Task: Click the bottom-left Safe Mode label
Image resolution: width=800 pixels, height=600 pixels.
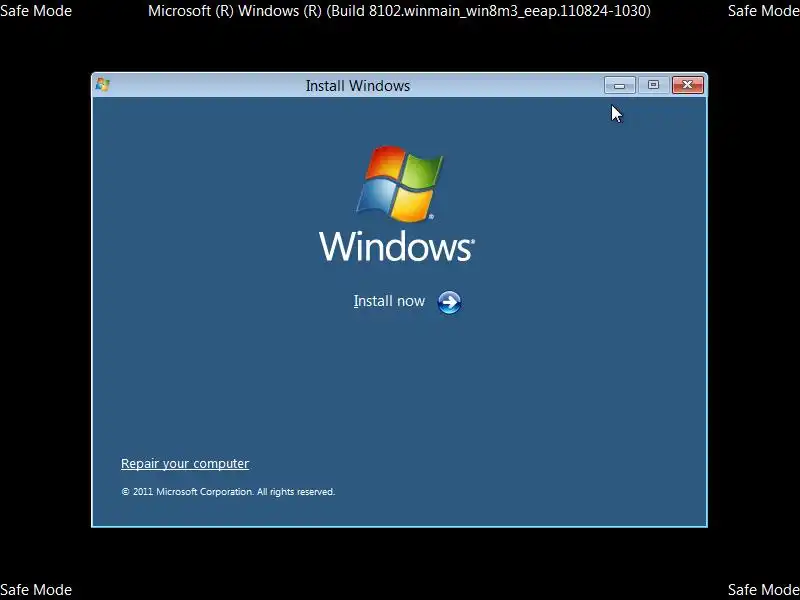Action: tap(36, 590)
